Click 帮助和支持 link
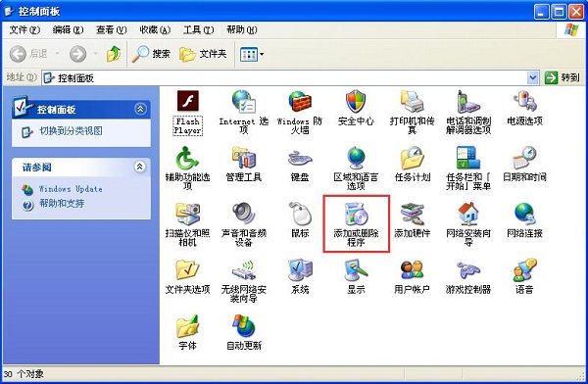The image size is (588, 384). (62, 204)
